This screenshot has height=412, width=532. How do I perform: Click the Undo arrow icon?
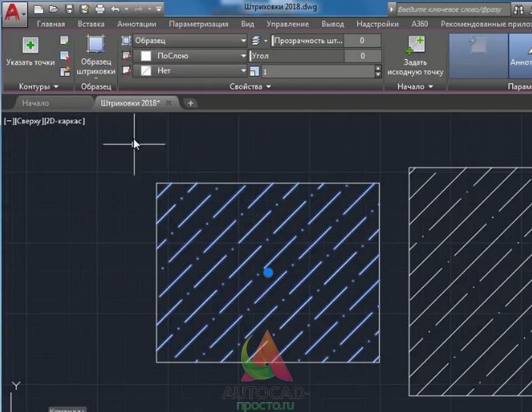(116, 9)
